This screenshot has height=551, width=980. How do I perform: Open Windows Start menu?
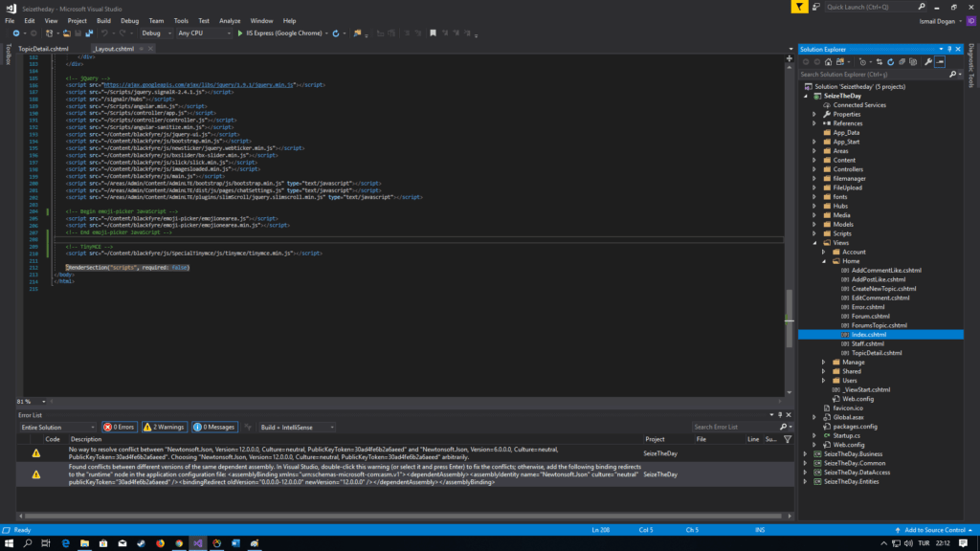coord(9,543)
